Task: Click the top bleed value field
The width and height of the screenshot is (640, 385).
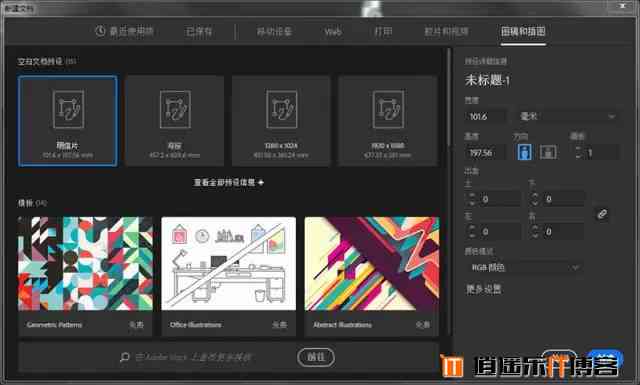Action: click(x=500, y=199)
